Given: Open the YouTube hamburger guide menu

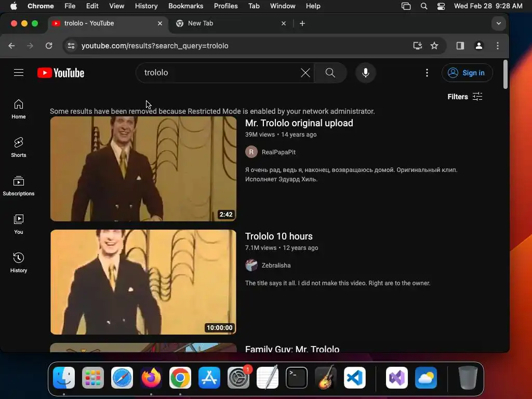Looking at the screenshot, I should pos(19,73).
